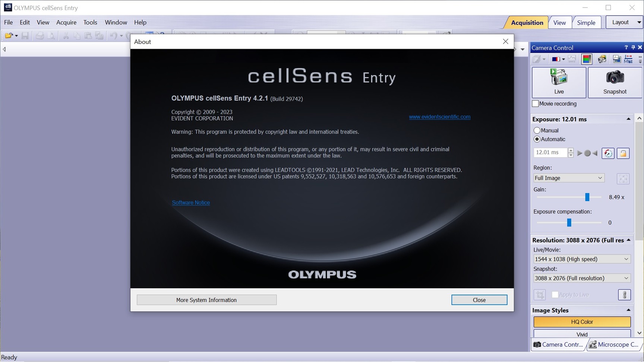
Task: Switch to the Acquisition layout tab
Action: (527, 23)
